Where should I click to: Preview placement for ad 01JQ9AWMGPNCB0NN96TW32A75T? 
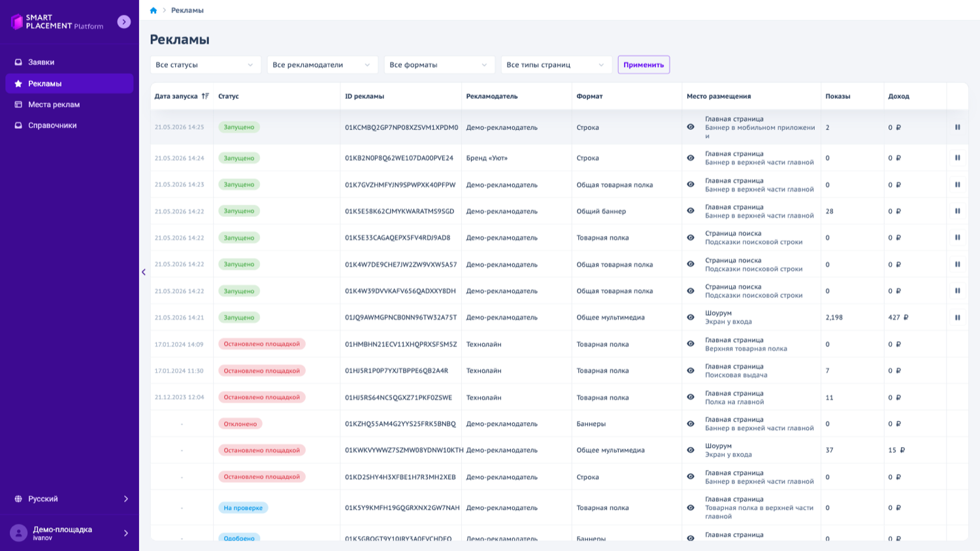691,317
